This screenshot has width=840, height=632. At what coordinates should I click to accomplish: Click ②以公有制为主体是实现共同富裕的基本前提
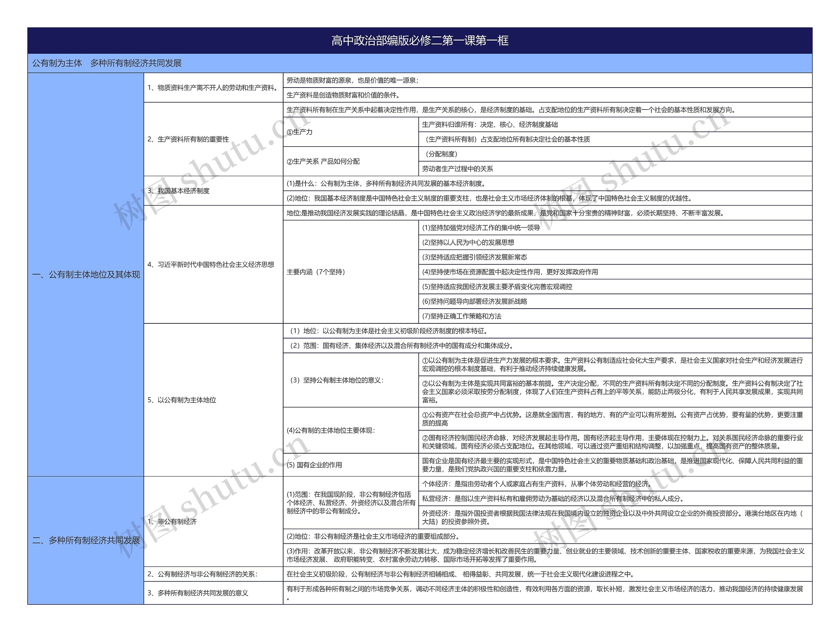pos(615,392)
